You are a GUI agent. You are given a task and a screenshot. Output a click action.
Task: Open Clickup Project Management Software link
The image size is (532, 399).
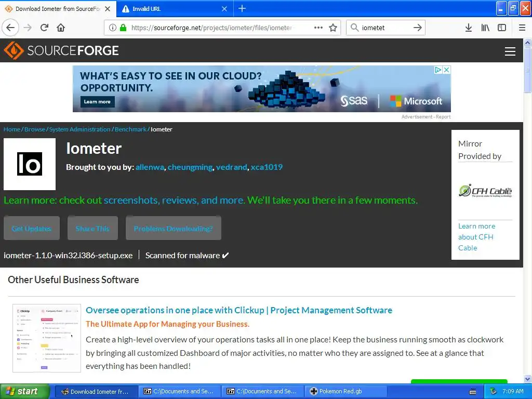coord(239,310)
